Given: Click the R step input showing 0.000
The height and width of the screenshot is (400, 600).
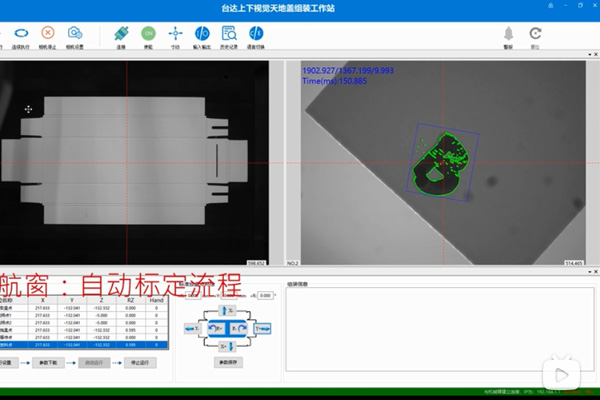Looking at the screenshot, I should (266, 296).
